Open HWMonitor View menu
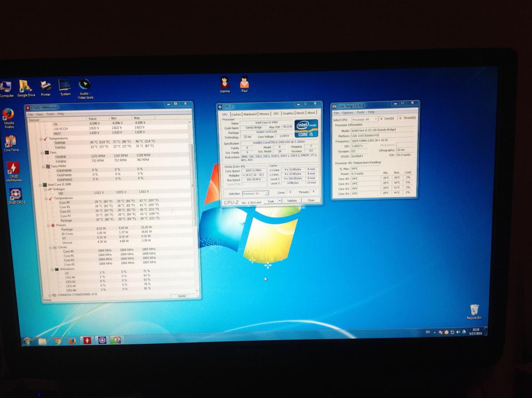This screenshot has width=532, height=398. tap(39, 114)
